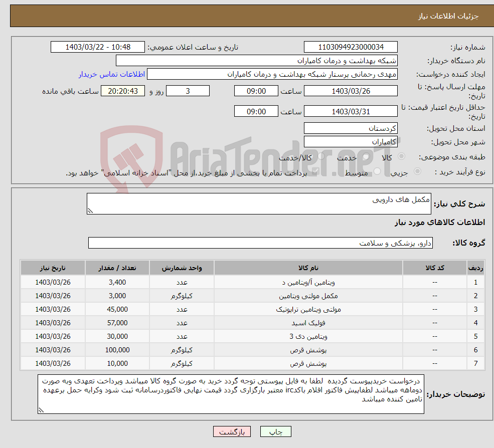
Task: Click quantity cell 3,400
Action: coord(117,283)
